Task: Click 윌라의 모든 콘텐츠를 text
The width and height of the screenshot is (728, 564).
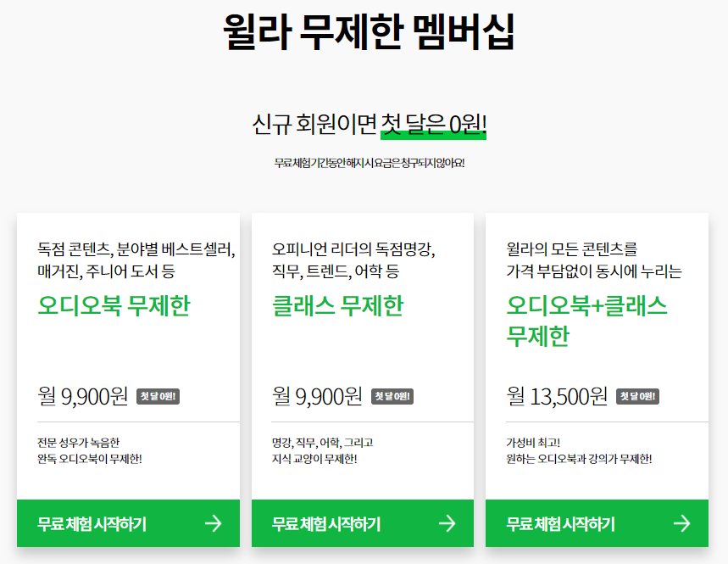Action: click(x=571, y=249)
